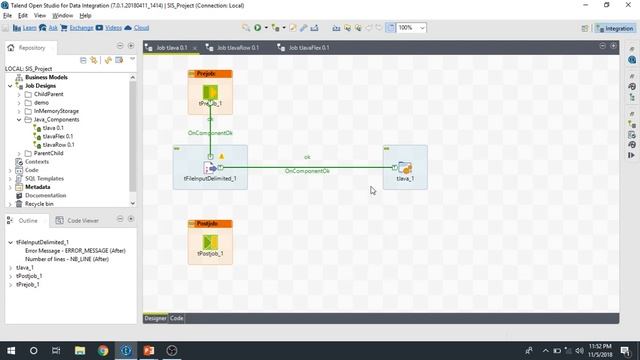Expand the InMemoryStorage folder
This screenshot has width=640, height=360.
[x=19, y=111]
